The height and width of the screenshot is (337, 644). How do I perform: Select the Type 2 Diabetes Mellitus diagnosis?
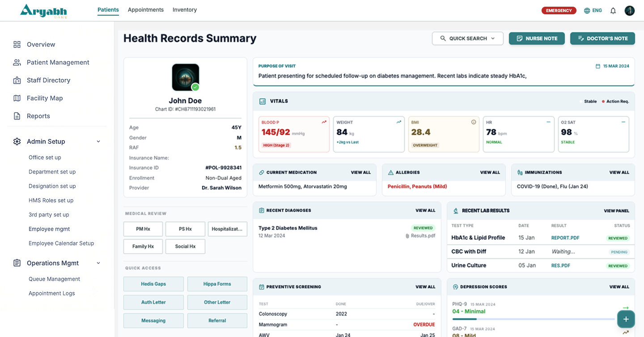coord(288,228)
